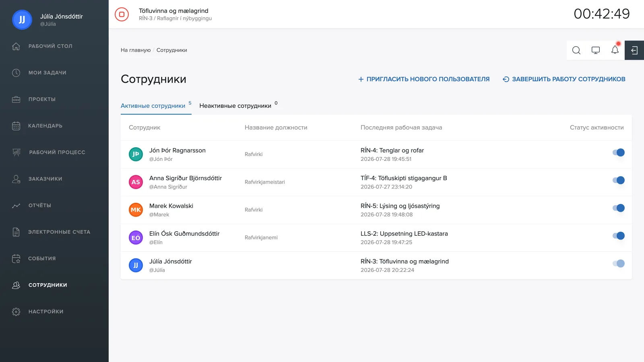
Task: Click Пригласить нового пользователя button
Action: [424, 79]
